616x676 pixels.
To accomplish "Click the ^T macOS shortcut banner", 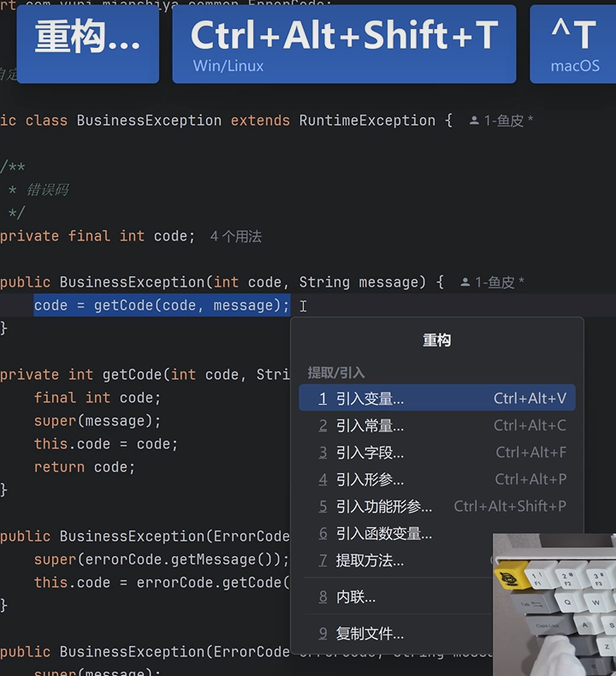I will 573,43.
